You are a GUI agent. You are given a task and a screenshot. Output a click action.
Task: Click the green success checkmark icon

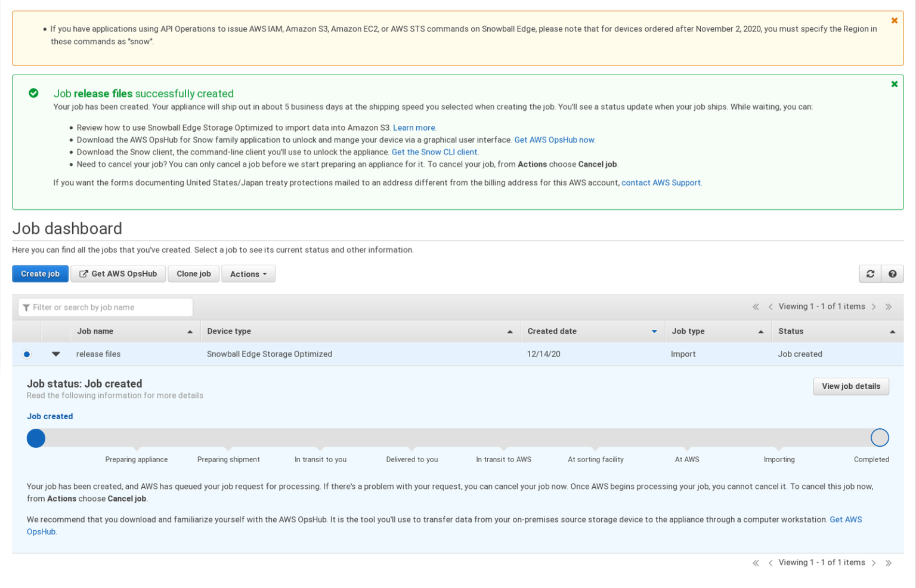tap(33, 93)
